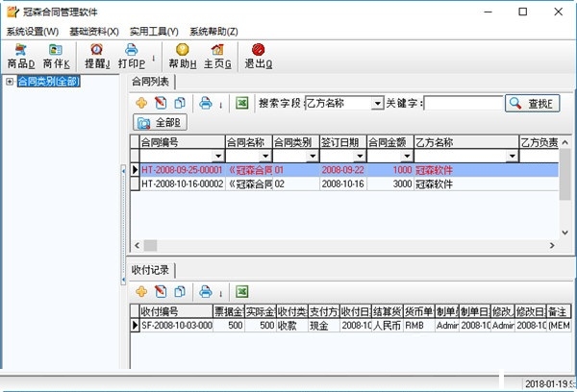Open the 商伴K partners toolbar icon
This screenshot has height=392, width=577.
pyautogui.click(x=56, y=57)
